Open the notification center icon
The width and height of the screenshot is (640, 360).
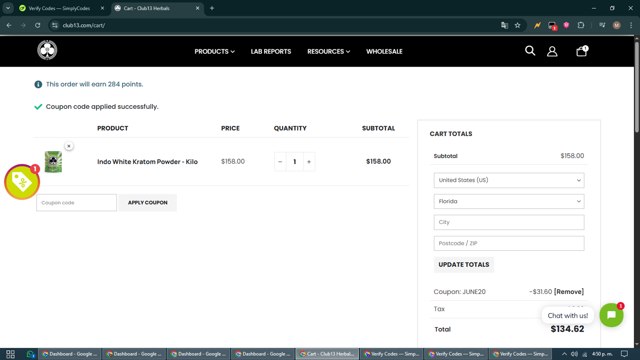click(x=624, y=354)
